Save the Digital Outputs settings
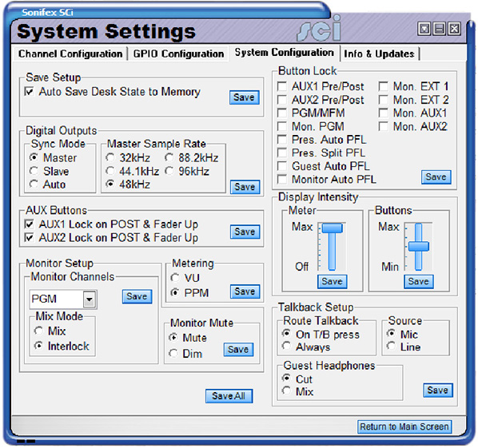 coord(245,187)
